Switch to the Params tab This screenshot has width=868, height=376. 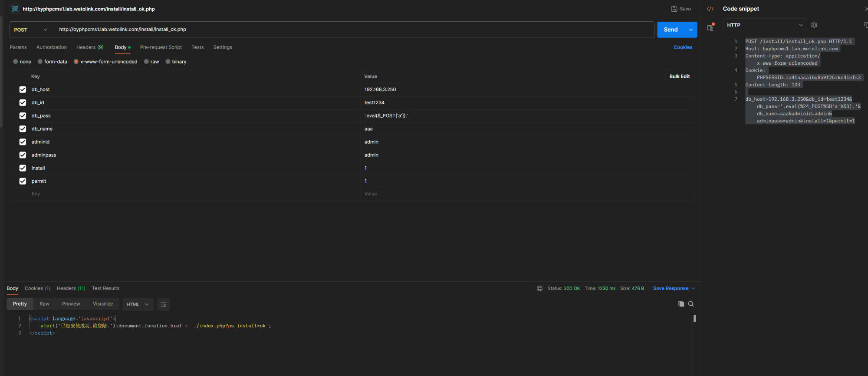pyautogui.click(x=18, y=47)
